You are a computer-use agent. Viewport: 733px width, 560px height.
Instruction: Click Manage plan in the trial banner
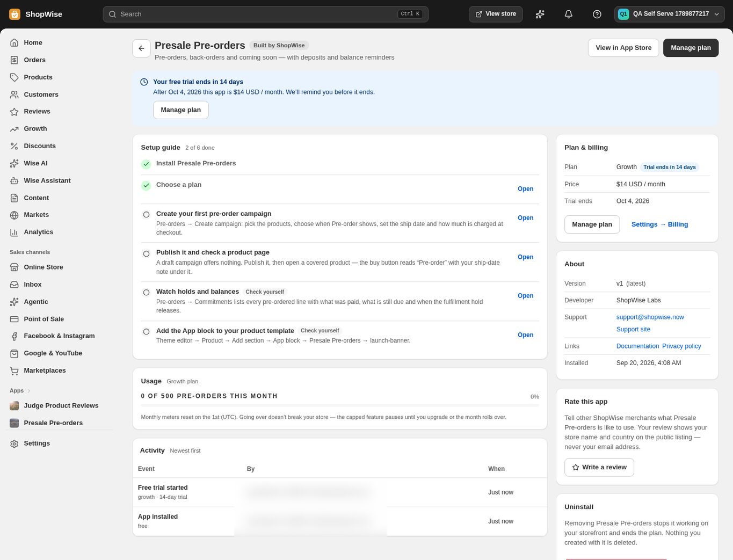coord(180,110)
